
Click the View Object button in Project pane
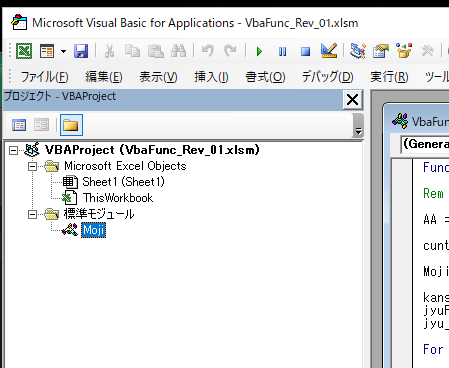pos(41,125)
